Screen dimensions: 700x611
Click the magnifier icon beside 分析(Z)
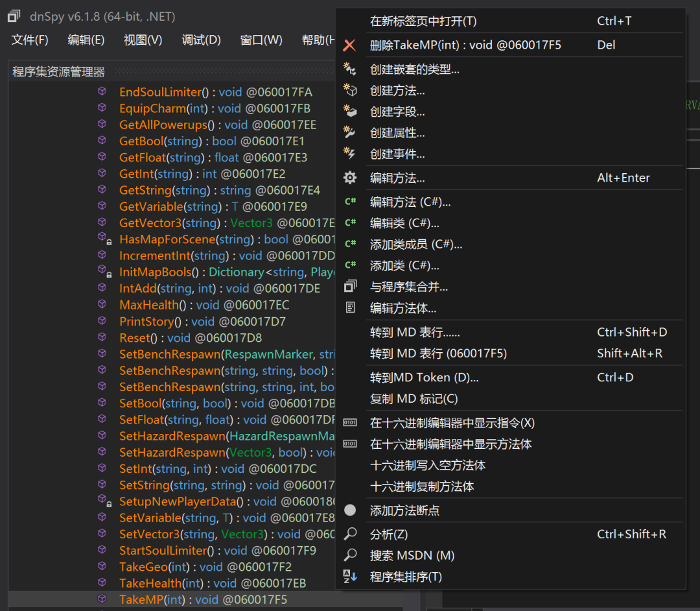350,534
